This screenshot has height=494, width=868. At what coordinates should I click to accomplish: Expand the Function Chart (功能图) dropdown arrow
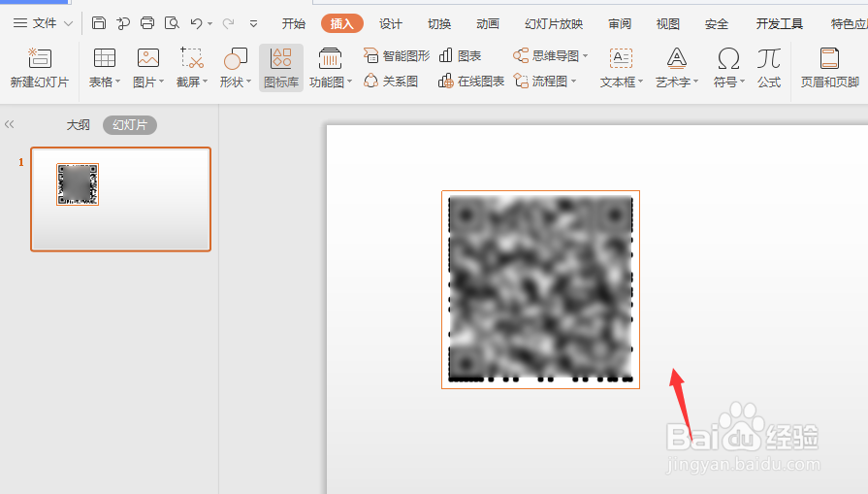(350, 82)
